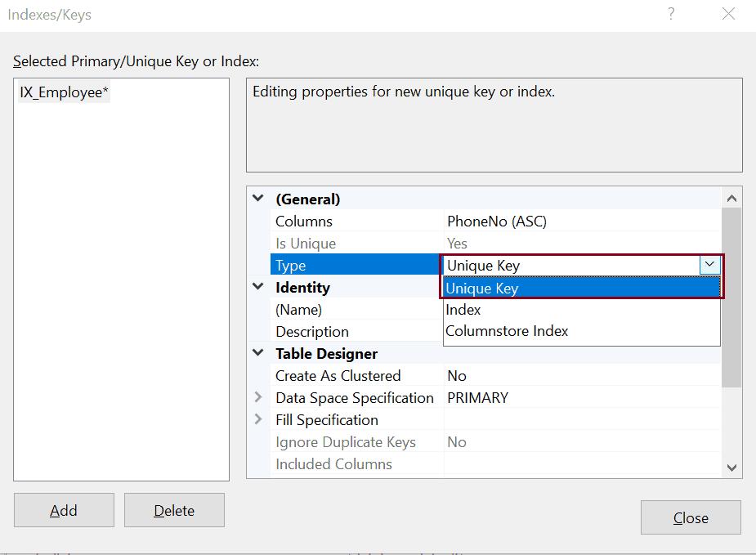Expand the Data Space Specification property

(257, 397)
